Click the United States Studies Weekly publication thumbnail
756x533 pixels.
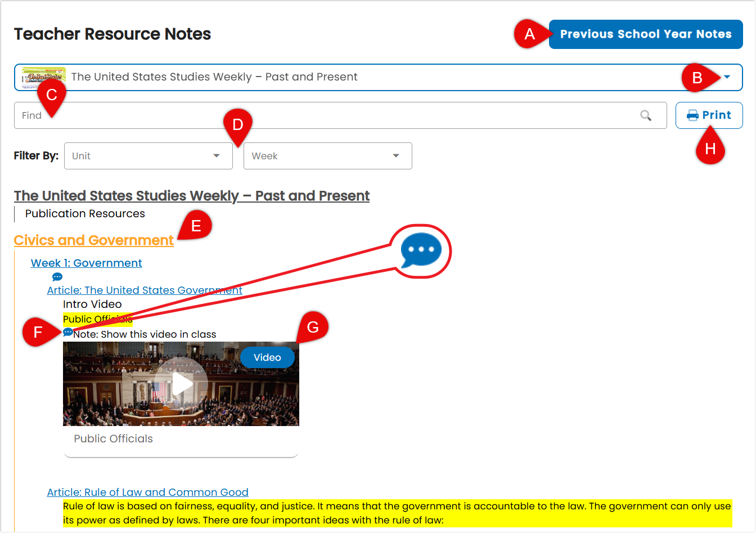pyautogui.click(x=44, y=77)
